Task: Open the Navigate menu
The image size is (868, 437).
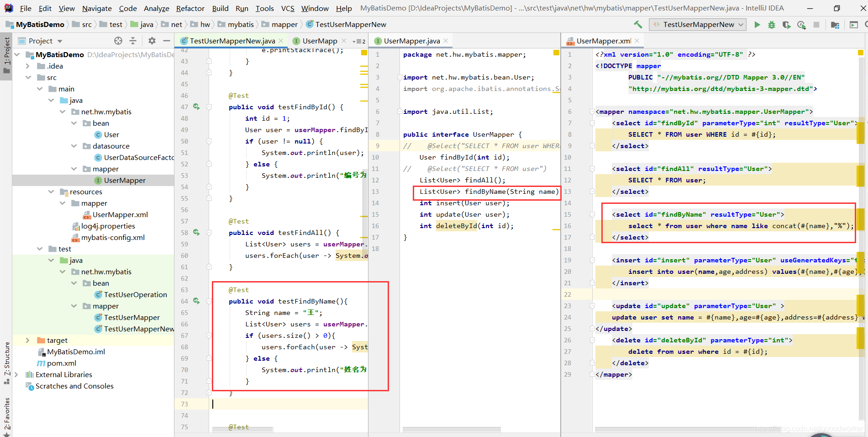Action: coord(97,8)
